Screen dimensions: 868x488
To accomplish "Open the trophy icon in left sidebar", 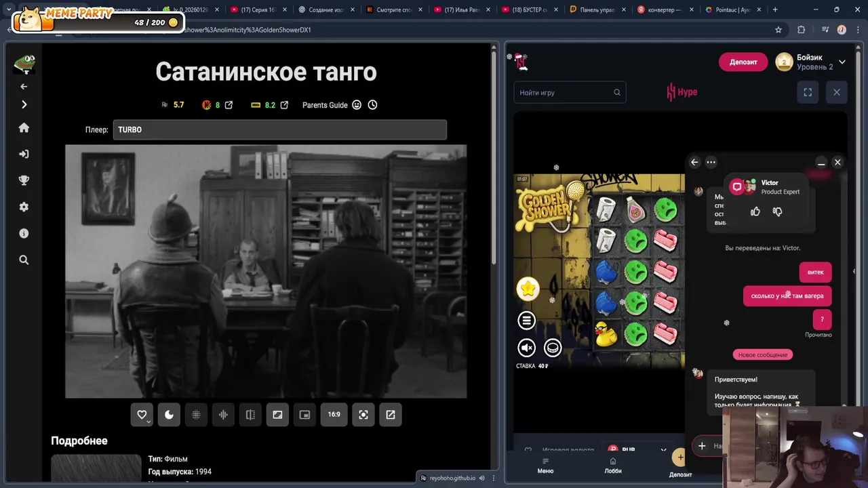I will 24,180.
